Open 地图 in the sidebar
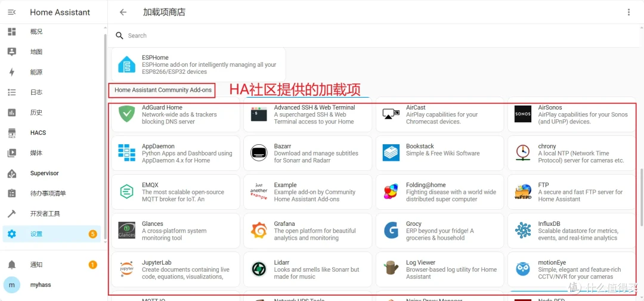Viewport: 644px width, 301px height. (52, 52)
